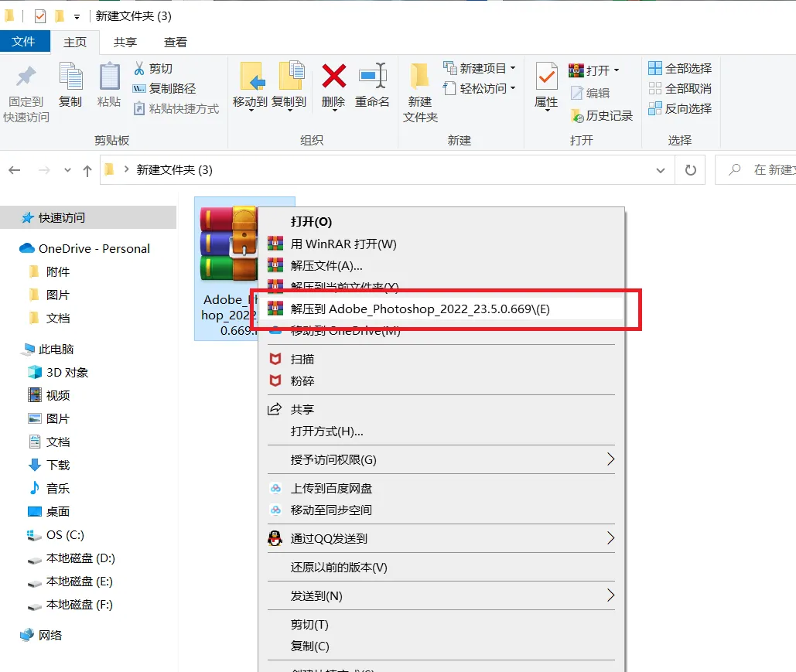Image resolution: width=796 pixels, height=672 pixels.
Task: Click History (历史记录) in ribbon
Action: [602, 116]
